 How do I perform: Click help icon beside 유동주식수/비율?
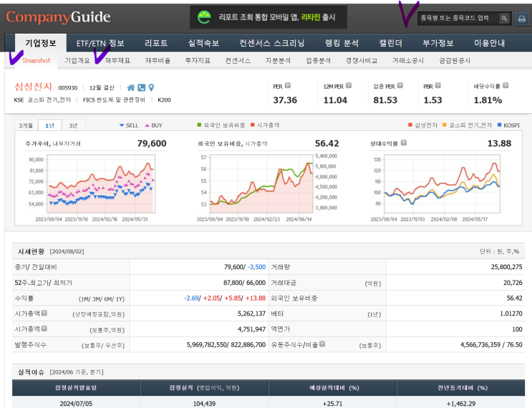click(x=322, y=344)
